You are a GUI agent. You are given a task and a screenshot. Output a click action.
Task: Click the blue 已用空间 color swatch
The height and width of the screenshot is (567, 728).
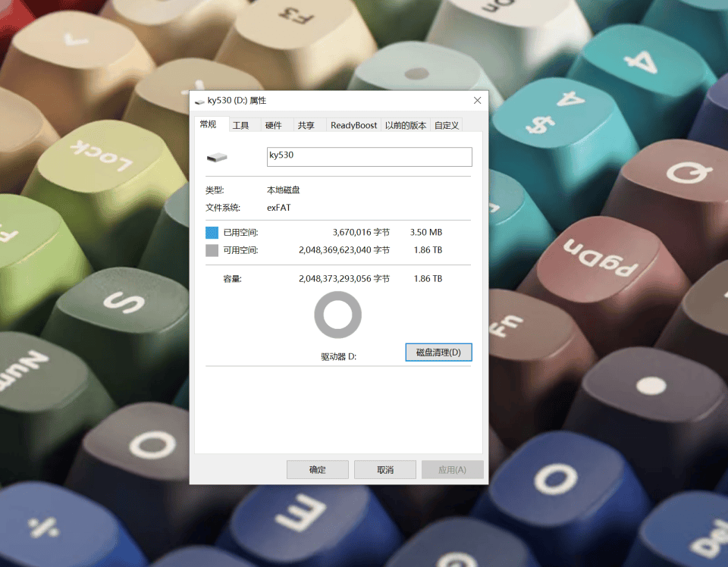pyautogui.click(x=212, y=233)
